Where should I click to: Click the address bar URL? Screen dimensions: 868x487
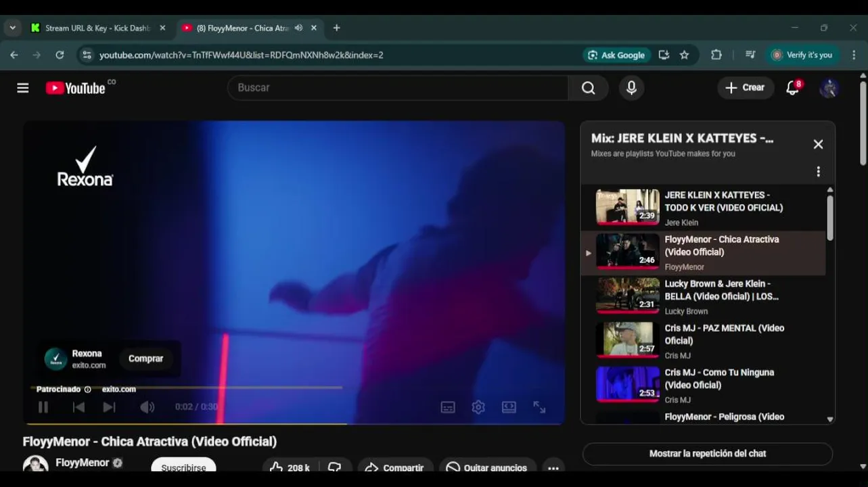coord(242,55)
